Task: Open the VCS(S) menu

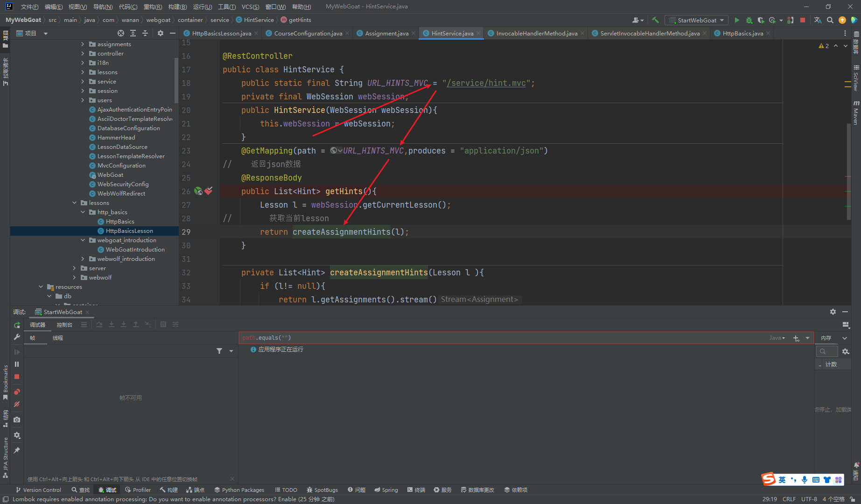Action: (250, 7)
